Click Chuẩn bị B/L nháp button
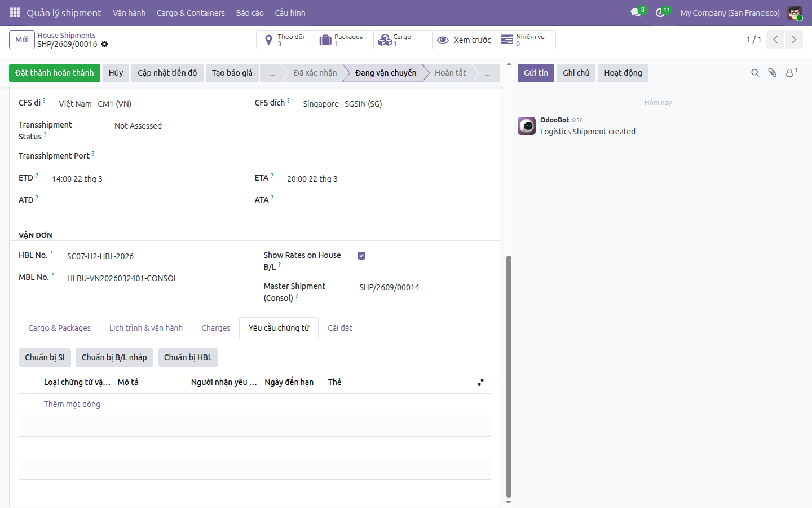The height and width of the screenshot is (508, 812). pyautogui.click(x=114, y=358)
